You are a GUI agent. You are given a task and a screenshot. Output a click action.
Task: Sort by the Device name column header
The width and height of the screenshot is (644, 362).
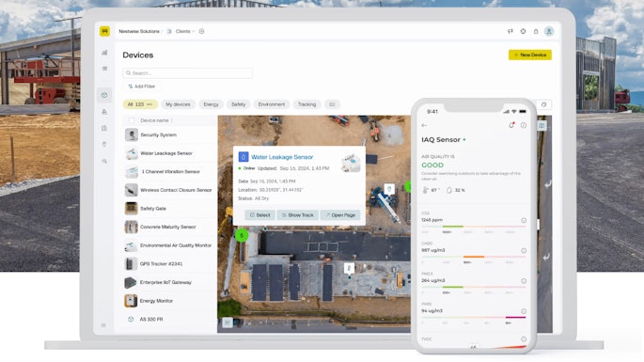154,120
